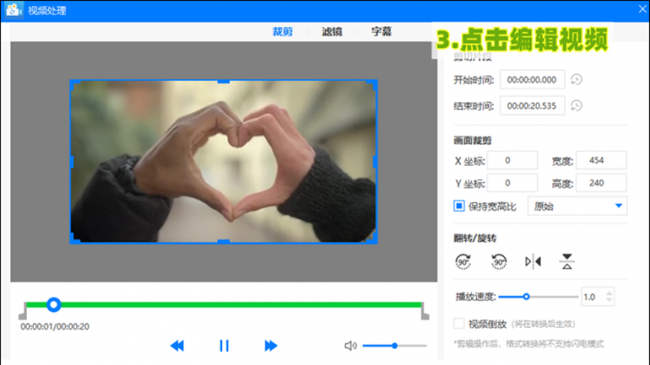This screenshot has width=650, height=365.
Task: Click the 播放速度 slider handle
Action: click(x=526, y=297)
